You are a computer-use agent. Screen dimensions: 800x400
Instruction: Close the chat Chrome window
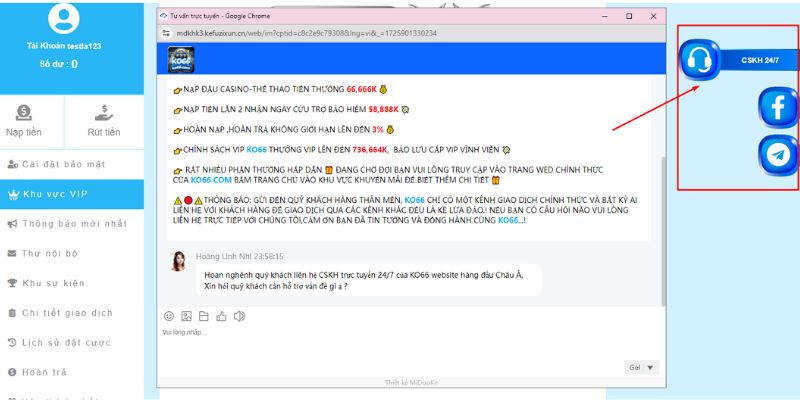click(x=654, y=16)
